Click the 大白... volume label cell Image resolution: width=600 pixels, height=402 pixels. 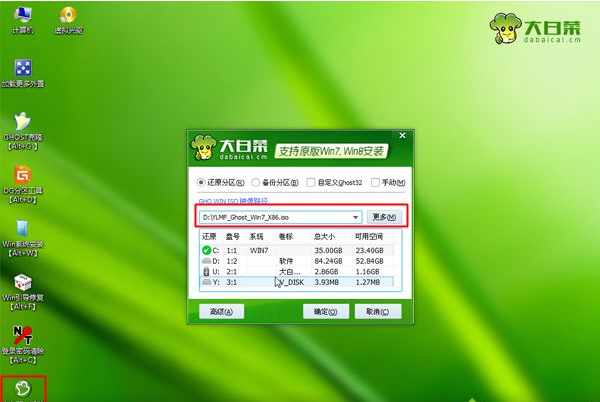[290, 272]
